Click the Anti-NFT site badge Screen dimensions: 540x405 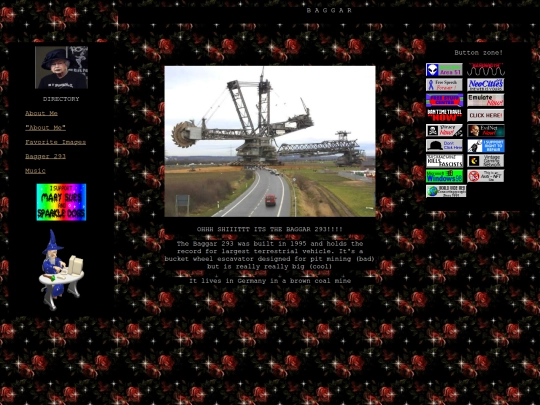pyautogui.click(x=486, y=176)
